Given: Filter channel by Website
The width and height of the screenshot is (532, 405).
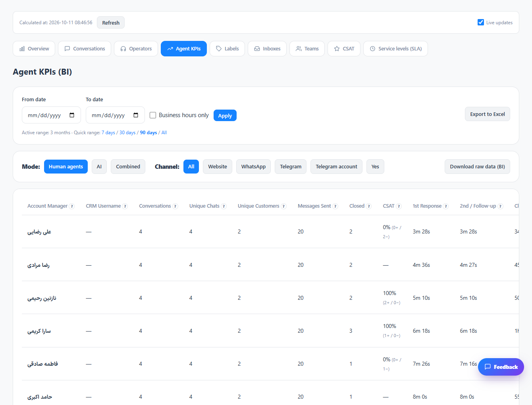Looking at the screenshot, I should 218,167.
